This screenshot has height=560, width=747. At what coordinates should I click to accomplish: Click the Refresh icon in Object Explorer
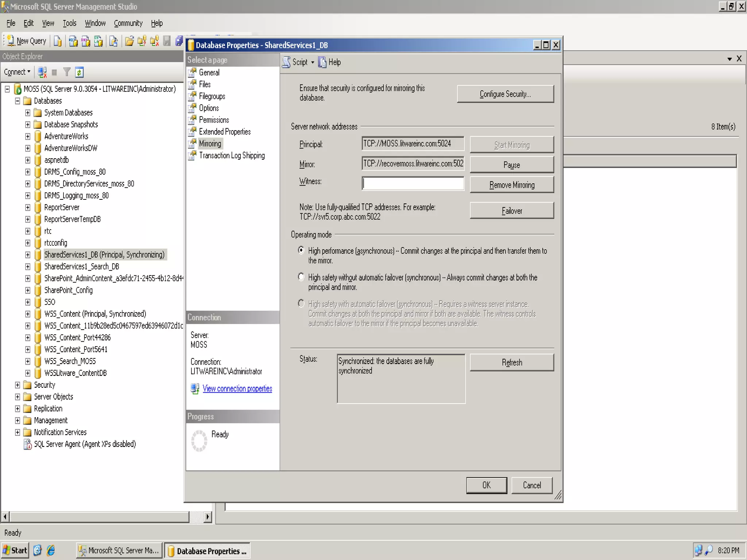click(80, 72)
